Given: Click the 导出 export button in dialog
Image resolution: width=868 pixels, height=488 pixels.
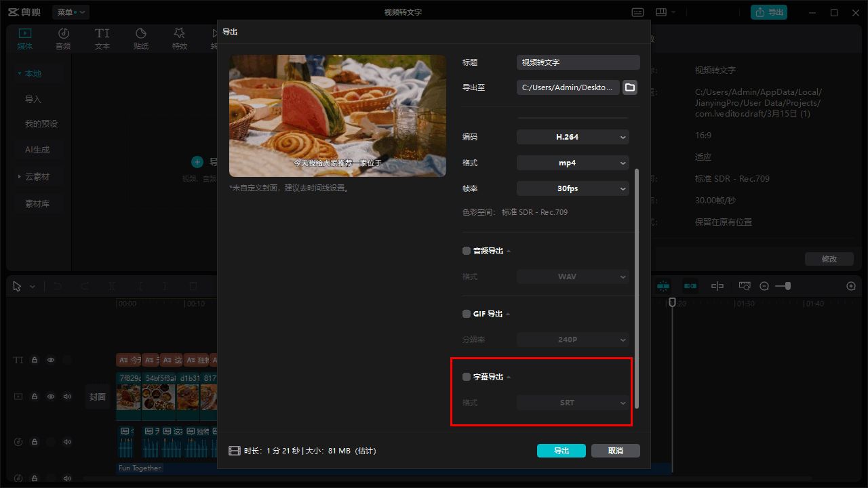Looking at the screenshot, I should (x=561, y=450).
